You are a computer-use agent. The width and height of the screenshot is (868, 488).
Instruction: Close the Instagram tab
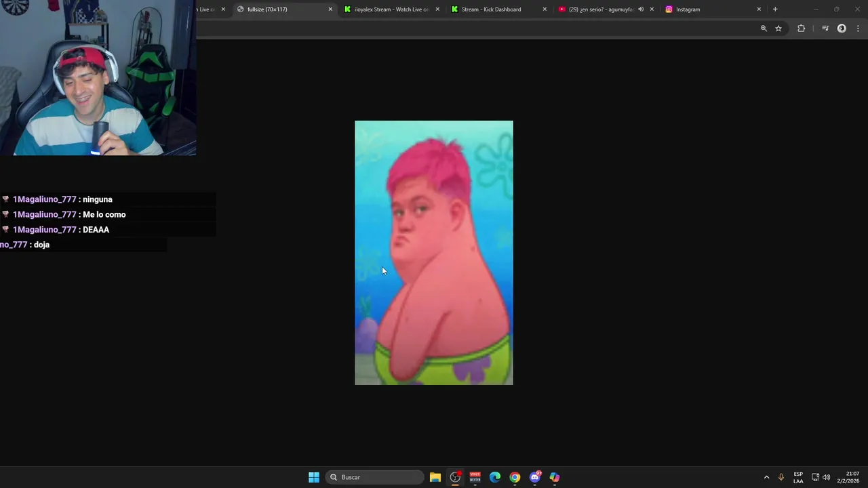pyautogui.click(x=759, y=9)
